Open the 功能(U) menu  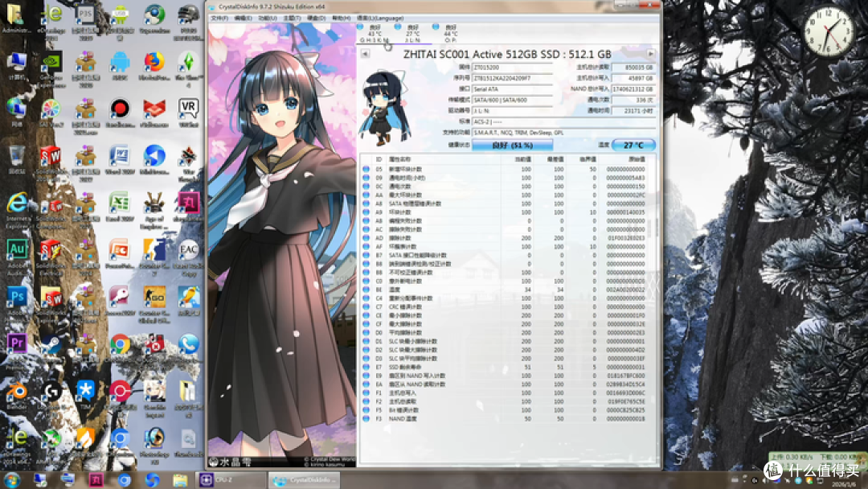268,18
